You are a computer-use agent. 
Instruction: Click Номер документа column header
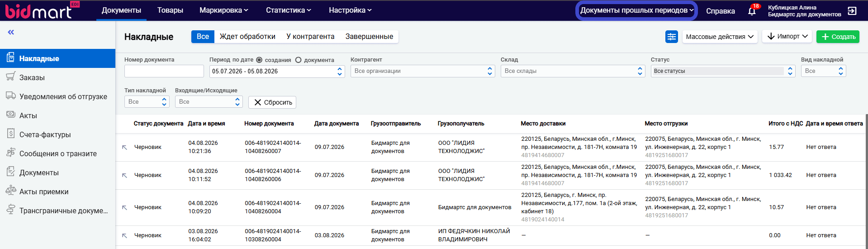(x=269, y=124)
